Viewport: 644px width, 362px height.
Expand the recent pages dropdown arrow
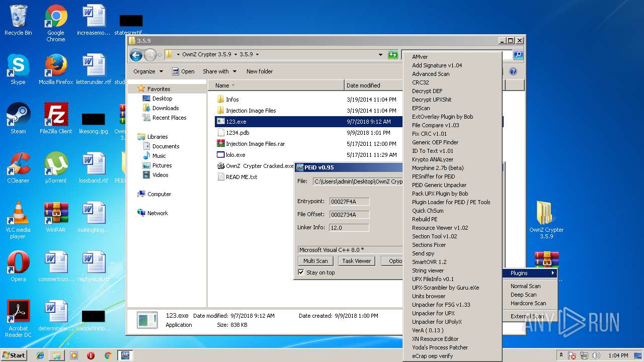[x=159, y=55]
